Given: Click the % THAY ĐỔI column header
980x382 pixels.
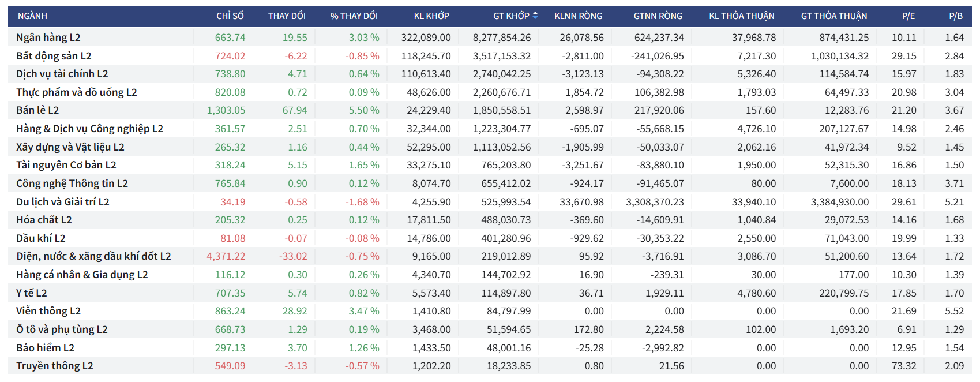Looking at the screenshot, I should [x=354, y=16].
